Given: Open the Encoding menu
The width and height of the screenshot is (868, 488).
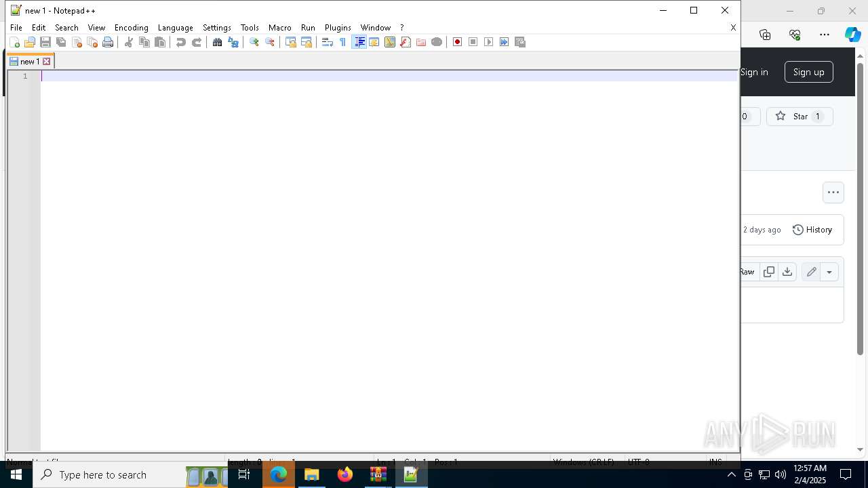Looking at the screenshot, I should pyautogui.click(x=132, y=28).
